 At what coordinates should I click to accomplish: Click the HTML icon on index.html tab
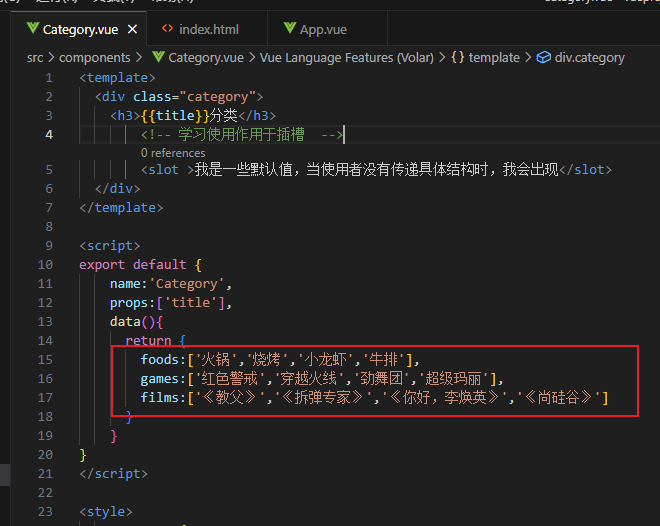point(168,29)
